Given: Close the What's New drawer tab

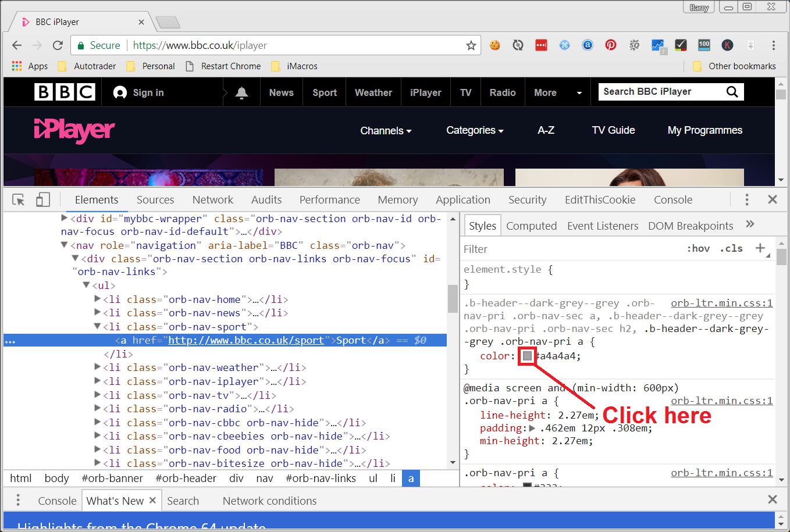Looking at the screenshot, I should pyautogui.click(x=152, y=500).
